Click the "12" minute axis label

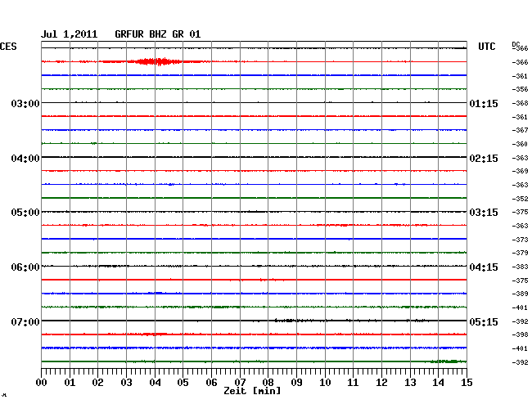[381, 382]
